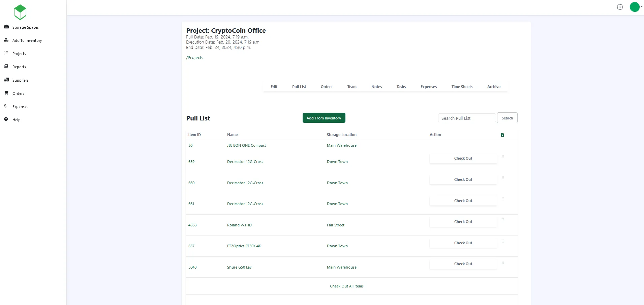Select the Add To Inventory icon
This screenshot has width=644, height=305.
point(6,40)
